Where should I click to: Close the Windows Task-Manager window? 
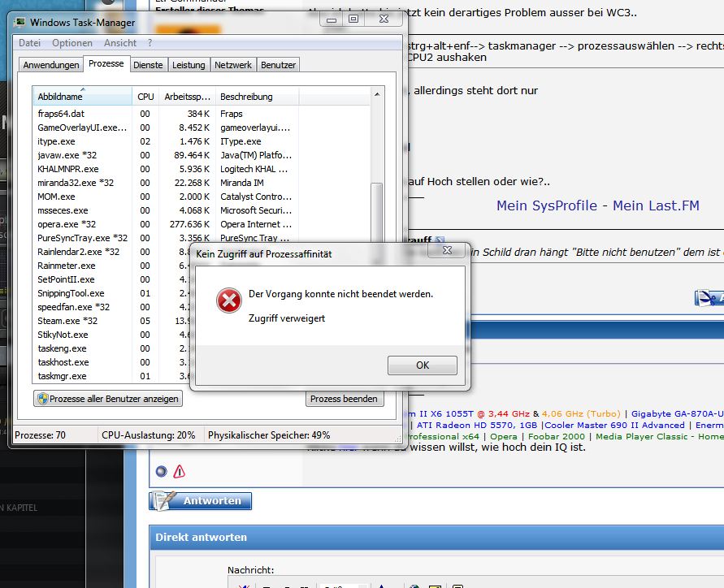384,19
